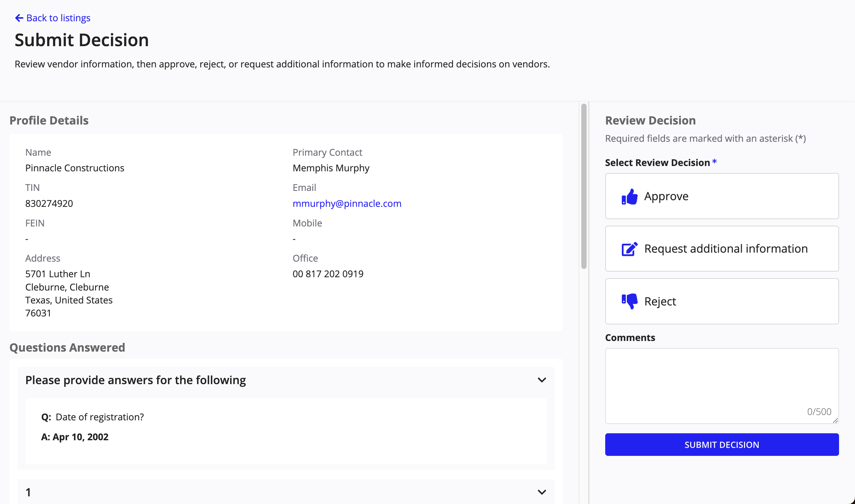The image size is (855, 504).
Task: Click the 'Profile Details' heading
Action: (x=49, y=121)
